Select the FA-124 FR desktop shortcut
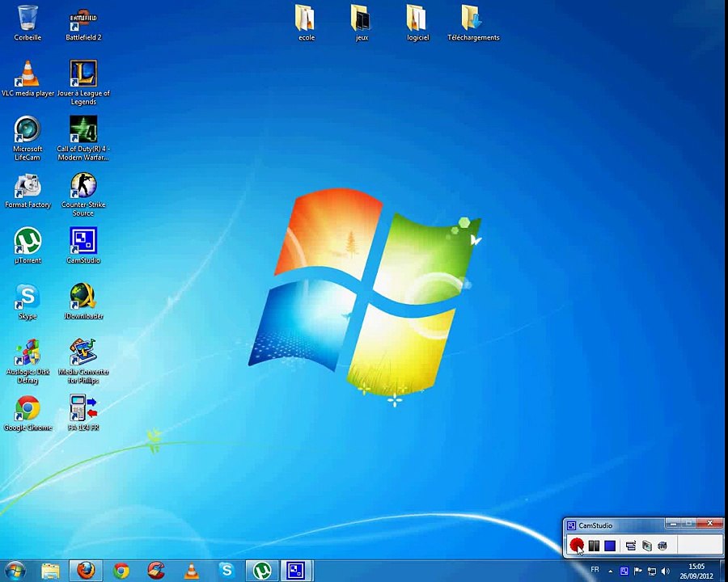728x582 pixels. pyautogui.click(x=83, y=413)
